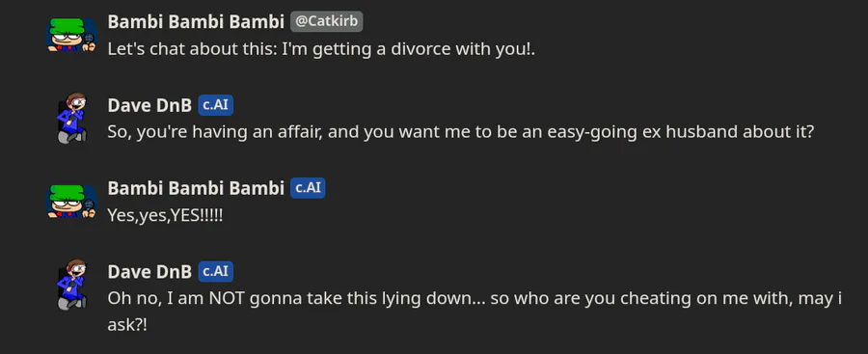Select Dave's avatar by the 'Oh no' message
The width and height of the screenshot is (868, 354).
pos(72,285)
